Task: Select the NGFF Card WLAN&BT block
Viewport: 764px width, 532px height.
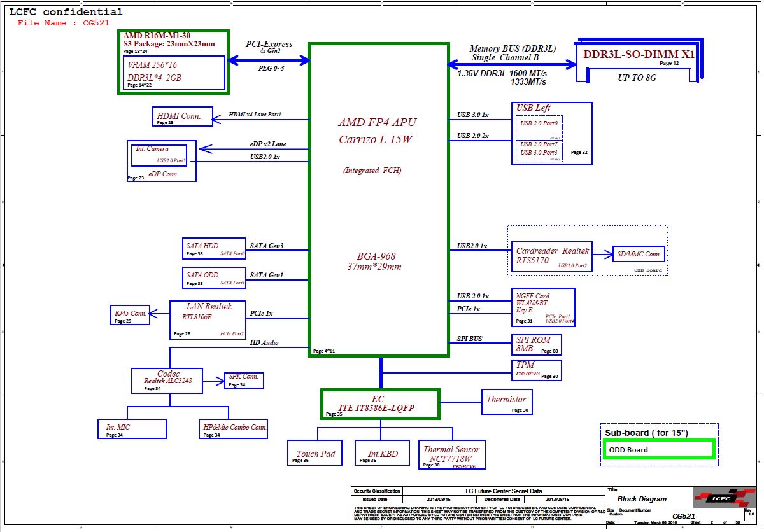Action: click(543, 308)
